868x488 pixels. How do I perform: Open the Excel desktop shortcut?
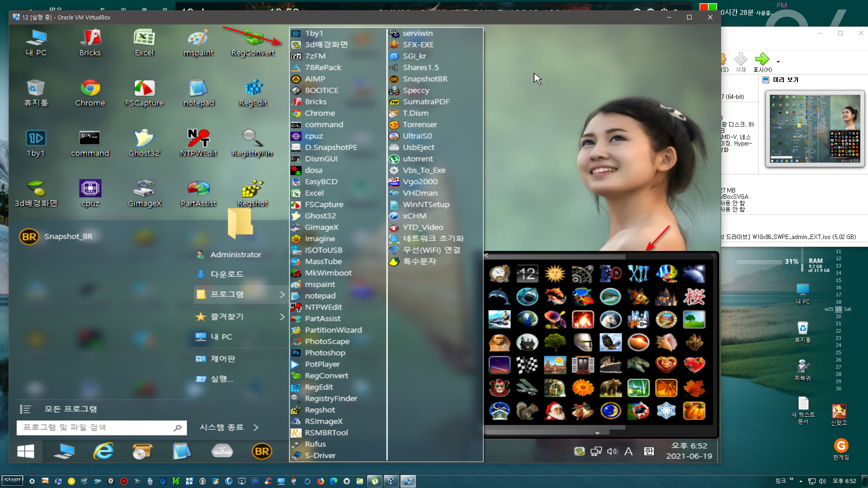(144, 42)
